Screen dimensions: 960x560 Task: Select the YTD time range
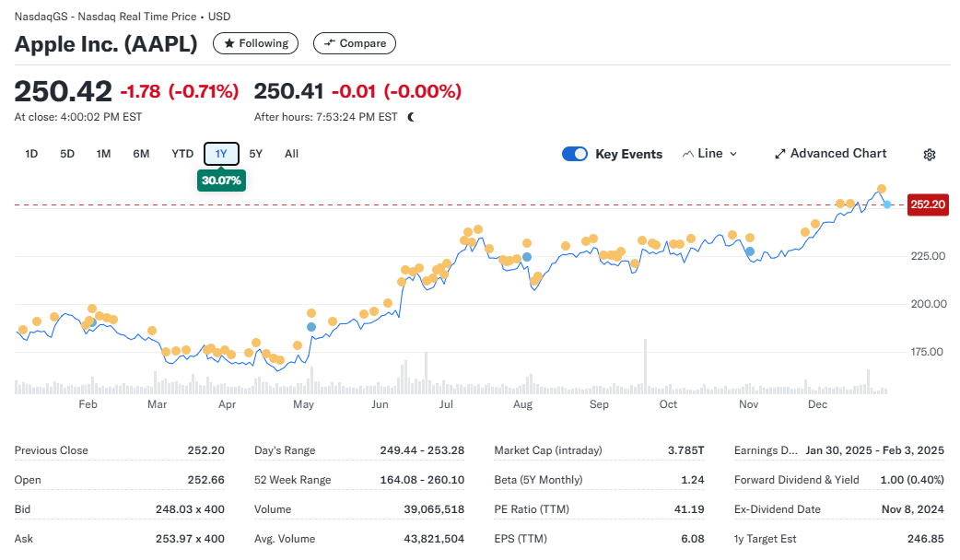[x=182, y=154]
